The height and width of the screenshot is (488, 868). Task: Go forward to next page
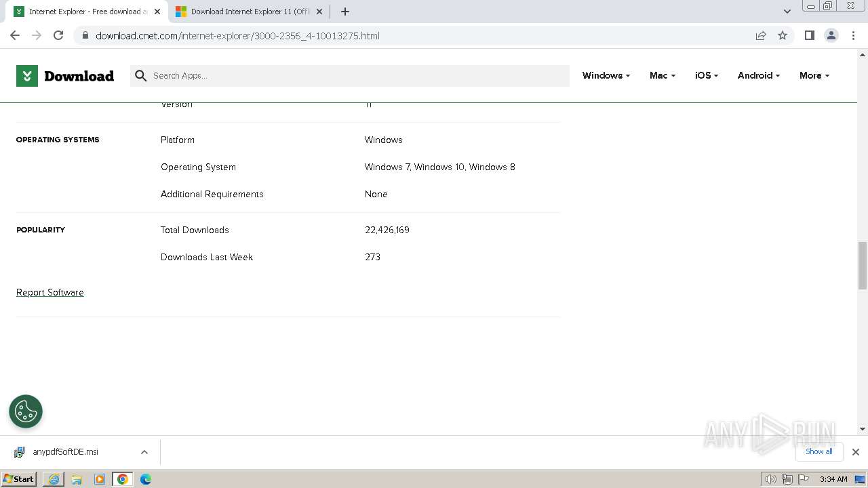(x=37, y=35)
